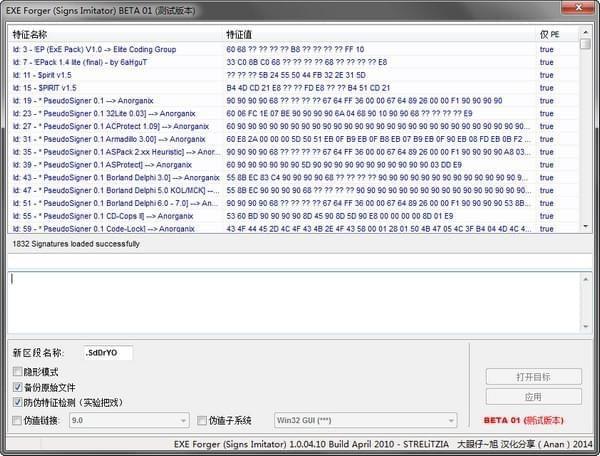Select row Id: 47 - Borland Delphi 5.0 KOL/MCK
The image size is (600, 456).
point(293,191)
